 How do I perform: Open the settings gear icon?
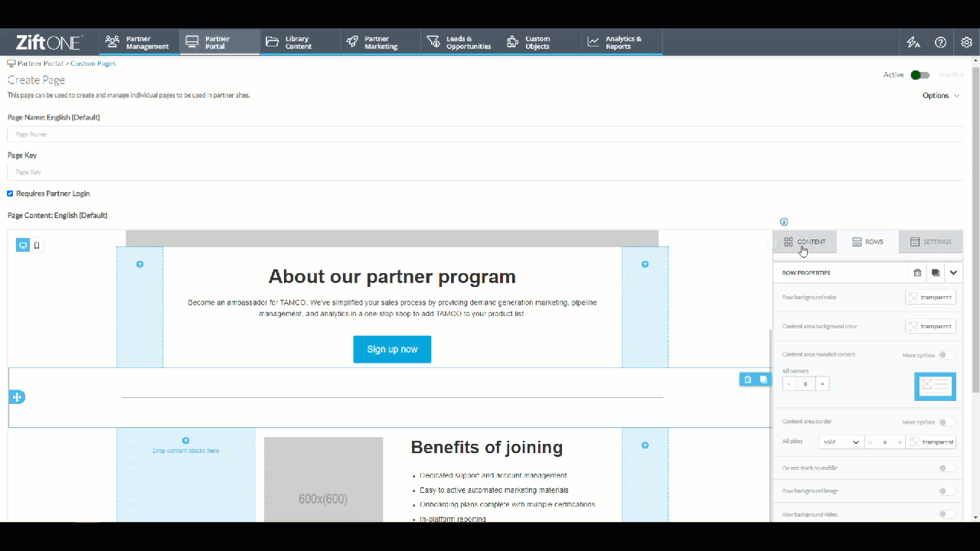pos(966,42)
